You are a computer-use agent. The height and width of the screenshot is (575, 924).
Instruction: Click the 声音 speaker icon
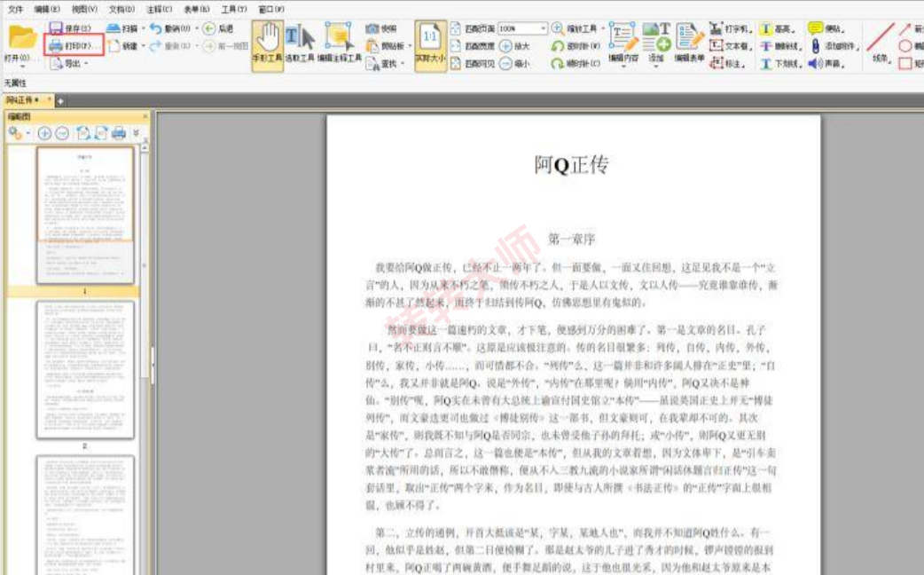click(815, 63)
